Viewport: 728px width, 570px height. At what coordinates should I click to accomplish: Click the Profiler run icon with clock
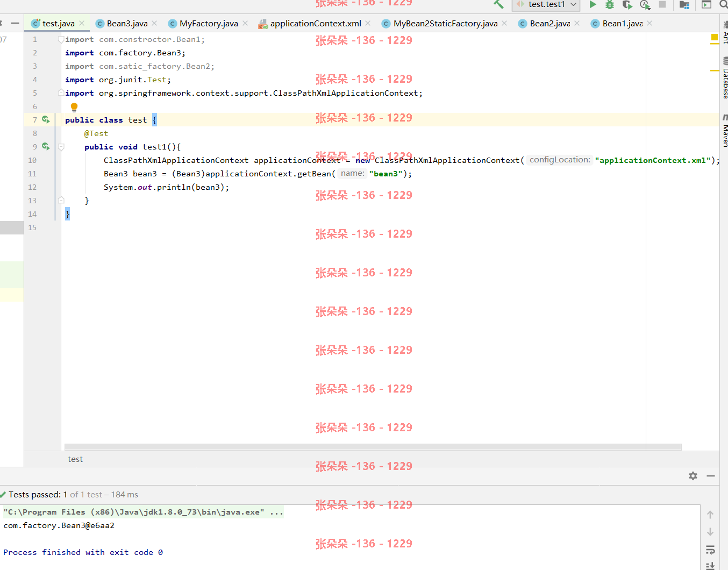pos(645,4)
